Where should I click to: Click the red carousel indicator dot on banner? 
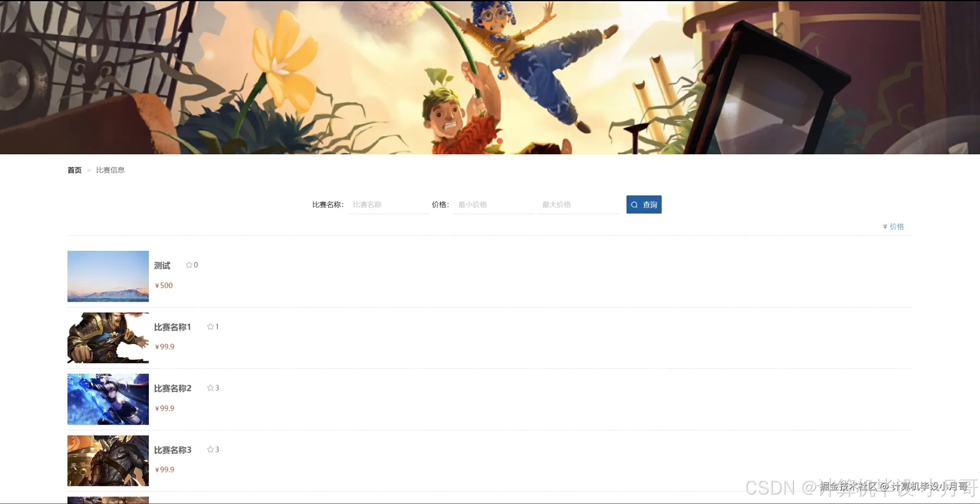pyautogui.click(x=500, y=141)
